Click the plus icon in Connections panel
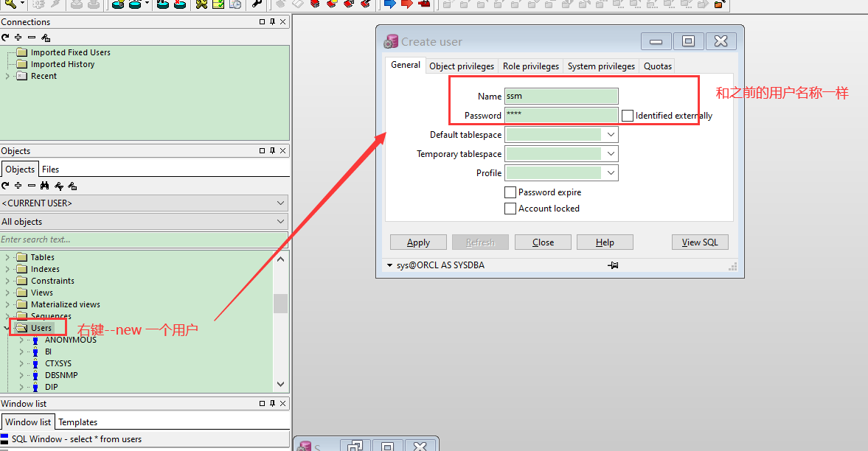This screenshot has height=451, width=868. [x=18, y=37]
